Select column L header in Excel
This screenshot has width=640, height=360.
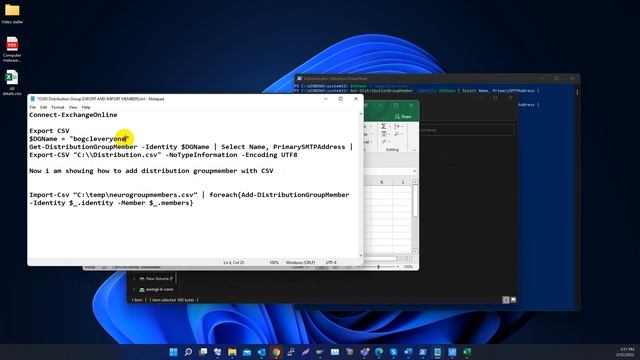tap(403, 182)
